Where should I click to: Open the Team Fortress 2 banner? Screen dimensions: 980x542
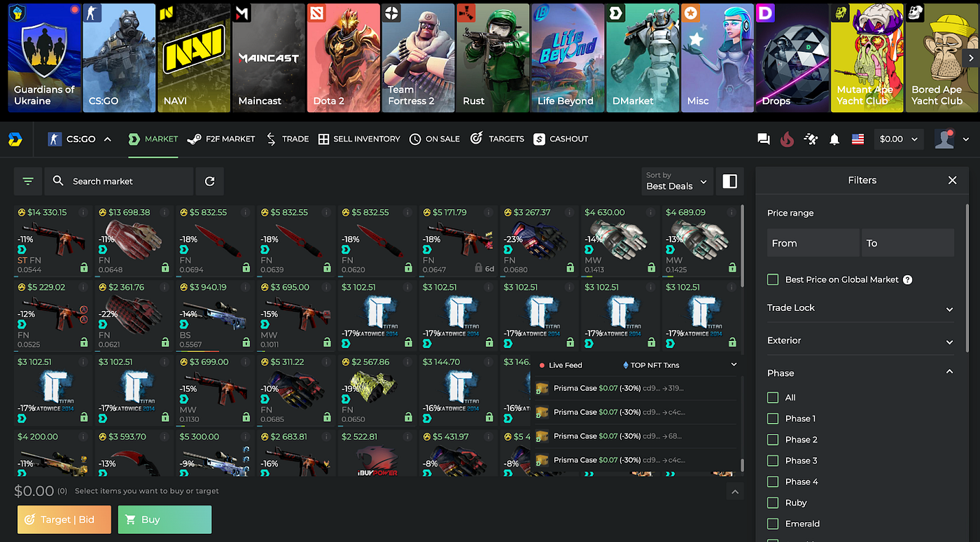tap(418, 57)
